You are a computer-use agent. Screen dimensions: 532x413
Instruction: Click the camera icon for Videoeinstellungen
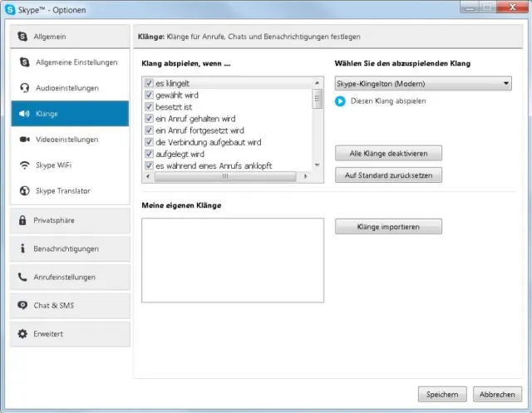click(x=25, y=140)
